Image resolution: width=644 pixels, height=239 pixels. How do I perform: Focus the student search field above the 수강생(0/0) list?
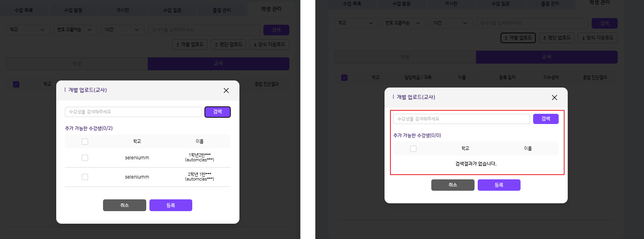461,119
